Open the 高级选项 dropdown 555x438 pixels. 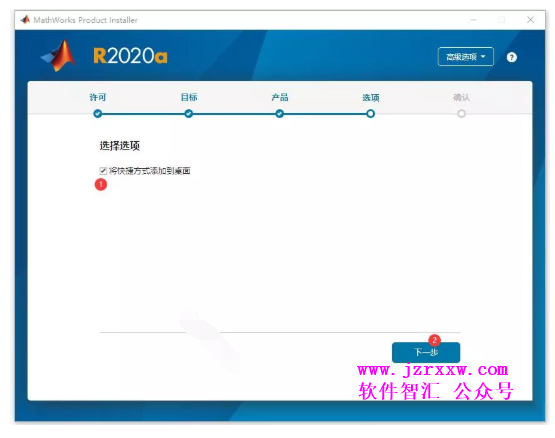465,57
